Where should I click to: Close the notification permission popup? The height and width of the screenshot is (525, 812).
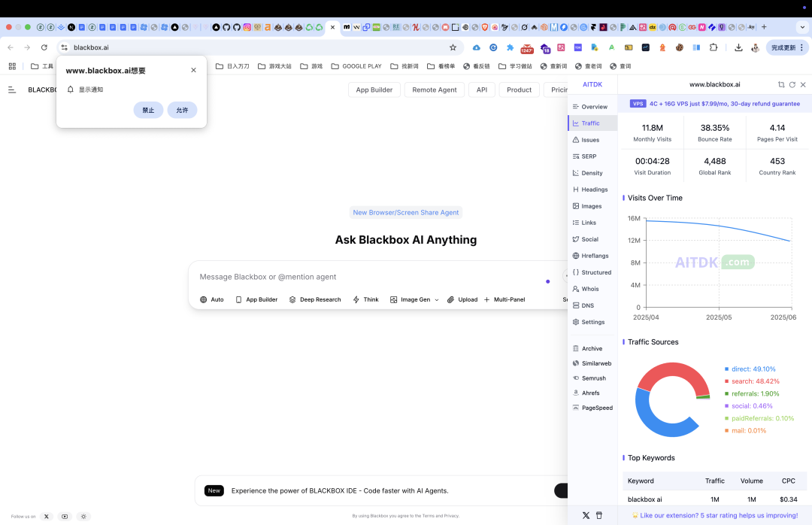tap(194, 70)
